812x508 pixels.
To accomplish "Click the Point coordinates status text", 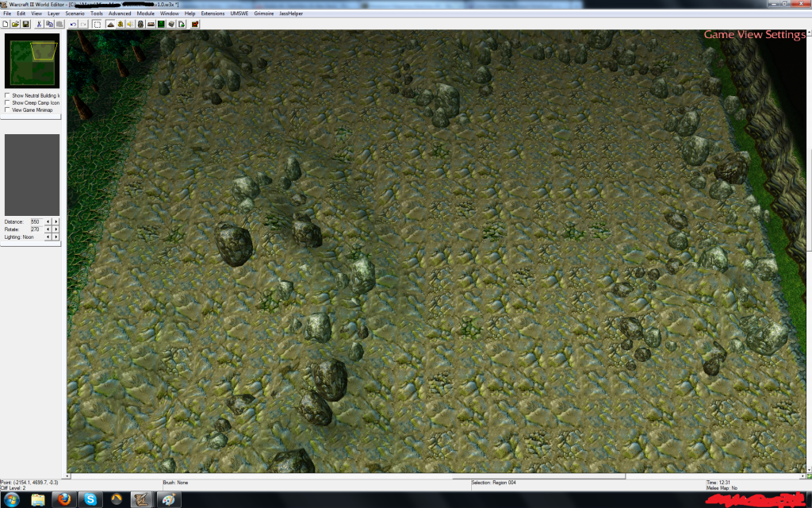I will tap(29, 483).
